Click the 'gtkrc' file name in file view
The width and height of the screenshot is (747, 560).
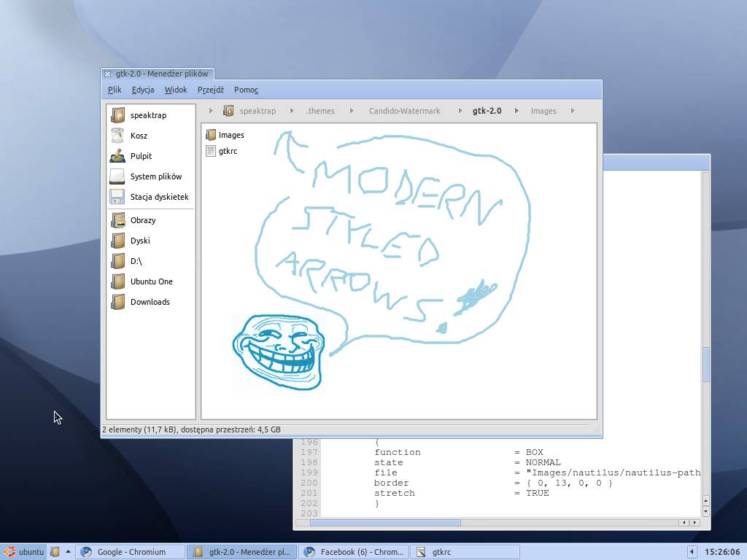pos(228,152)
